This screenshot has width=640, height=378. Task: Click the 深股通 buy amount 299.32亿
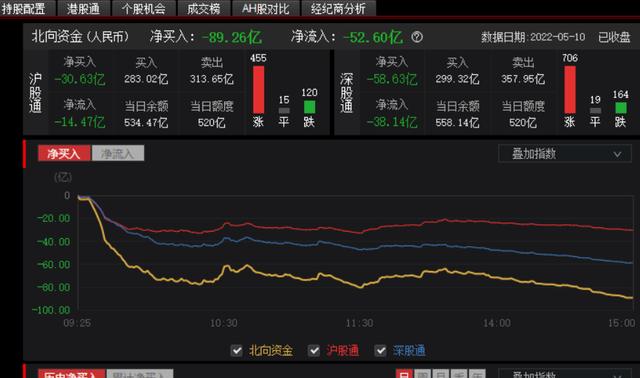(457, 79)
